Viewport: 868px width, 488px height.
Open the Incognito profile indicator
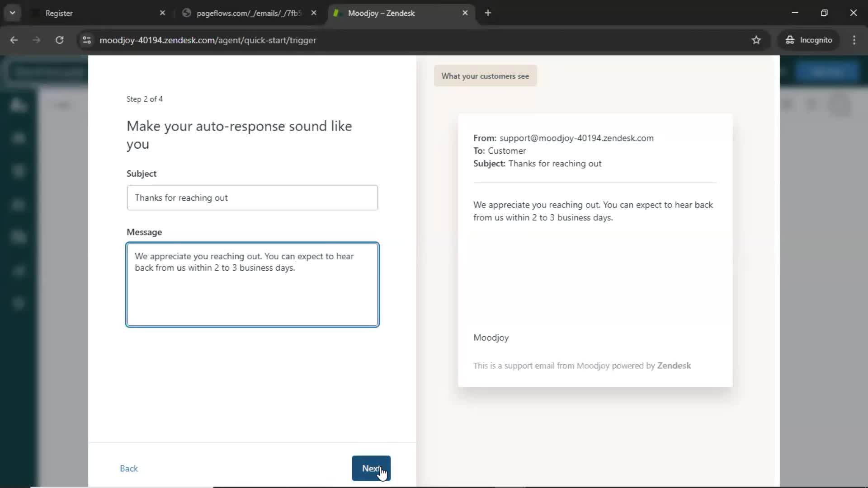pos(809,40)
